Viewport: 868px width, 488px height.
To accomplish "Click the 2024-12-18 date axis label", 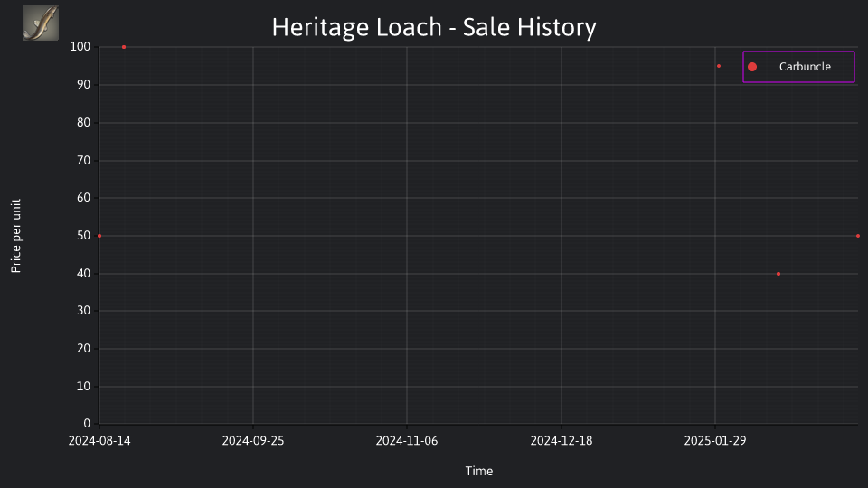I will 561,441.
